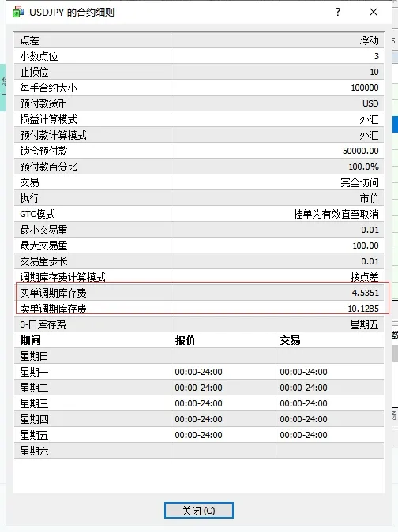Click 星期五 session row label

tap(34, 435)
